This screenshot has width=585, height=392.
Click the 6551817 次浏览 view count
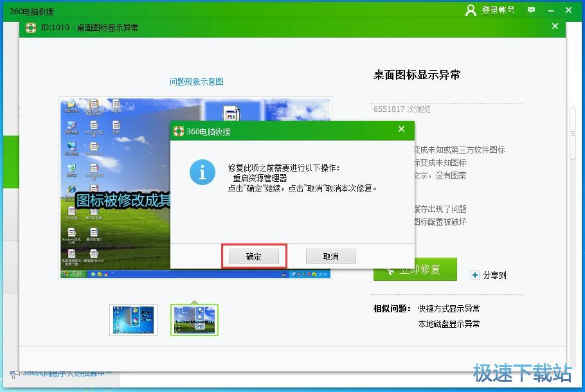pyautogui.click(x=402, y=109)
